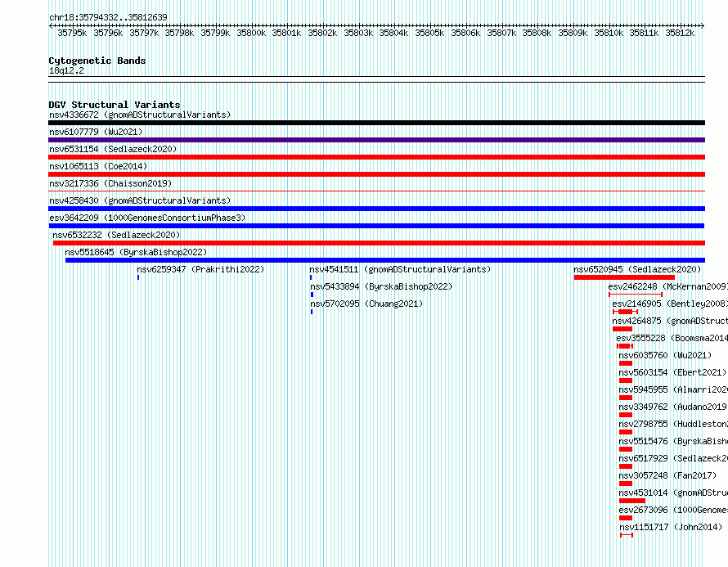The height and width of the screenshot is (567, 728).
Task: Open nsv6517929 Sedlazeck label
Action: (x=673, y=458)
